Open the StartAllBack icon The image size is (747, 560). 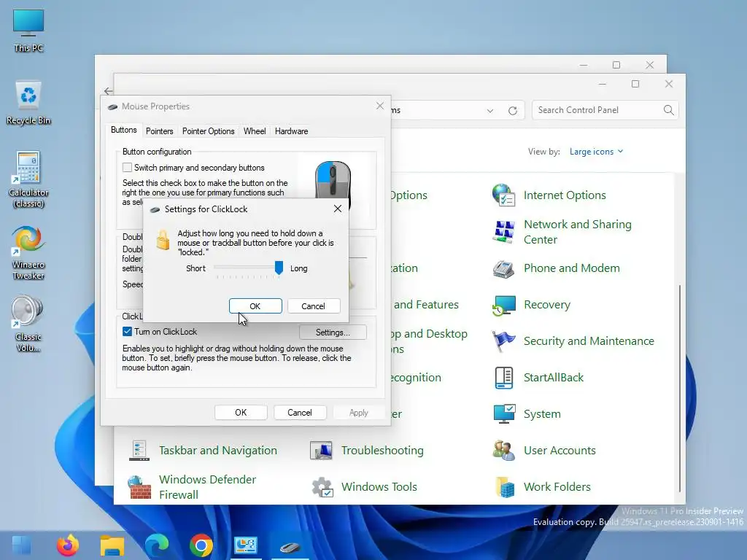click(x=503, y=378)
